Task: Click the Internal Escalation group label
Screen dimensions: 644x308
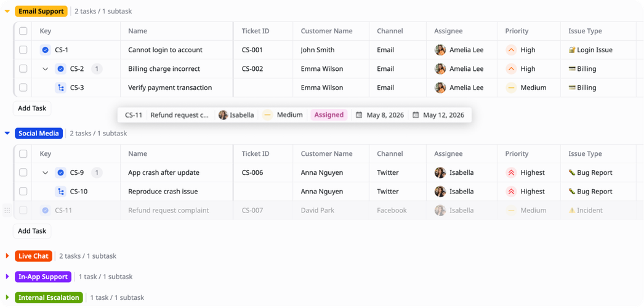Action: pyautogui.click(x=49, y=298)
